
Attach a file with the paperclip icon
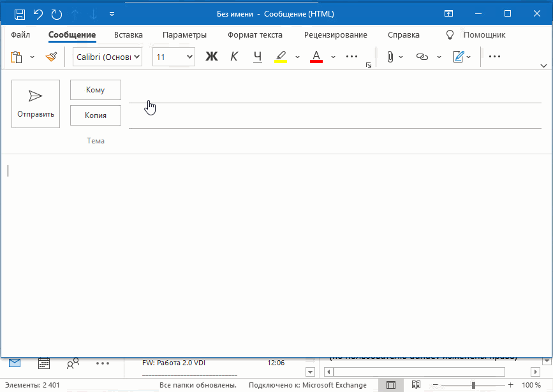pos(390,57)
